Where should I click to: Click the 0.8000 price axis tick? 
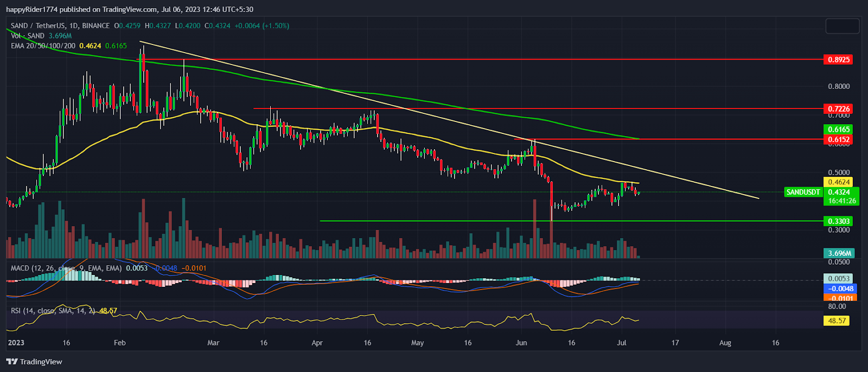pos(839,86)
